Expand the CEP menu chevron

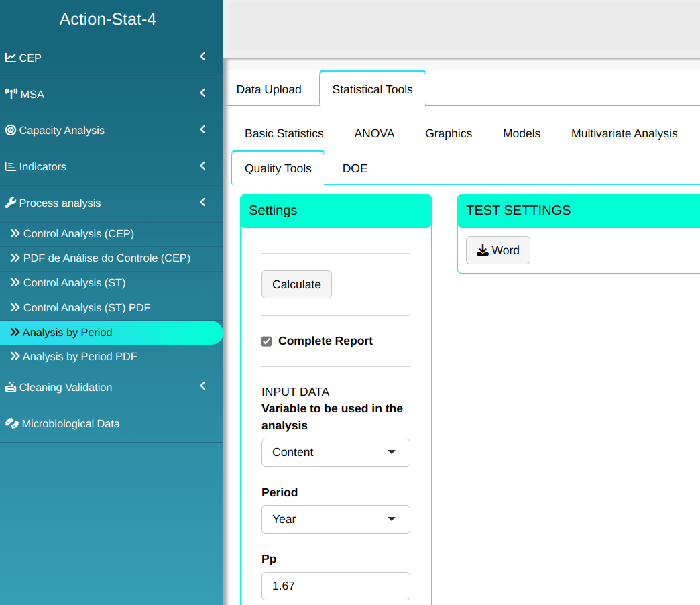(202, 57)
